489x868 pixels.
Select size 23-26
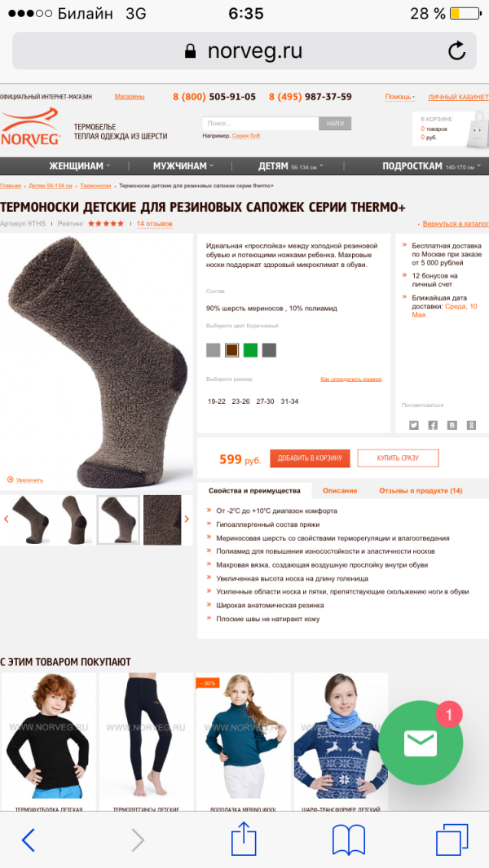pos(241,401)
